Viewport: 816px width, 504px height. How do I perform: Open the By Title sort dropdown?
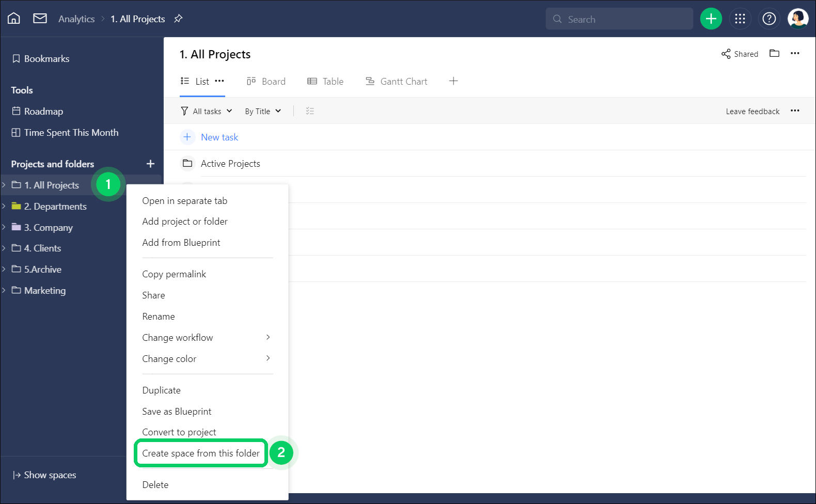[x=262, y=111]
